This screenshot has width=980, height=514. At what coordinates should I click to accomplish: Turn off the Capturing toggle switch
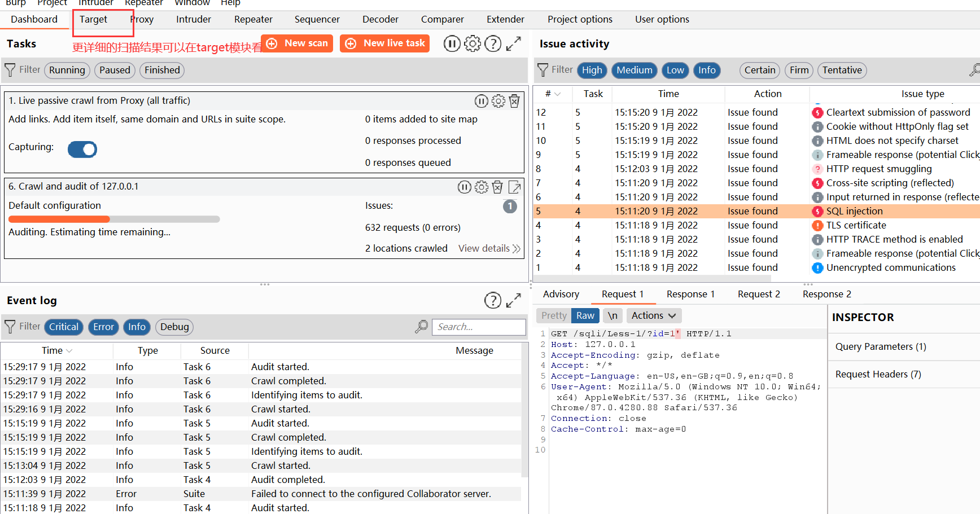[x=82, y=149]
